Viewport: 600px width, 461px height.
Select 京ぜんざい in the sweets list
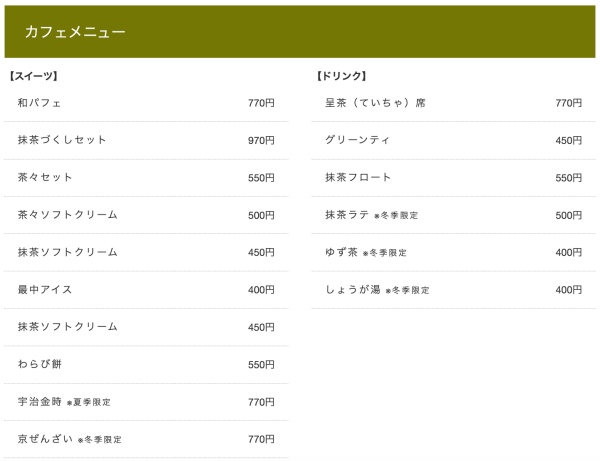(x=45, y=439)
